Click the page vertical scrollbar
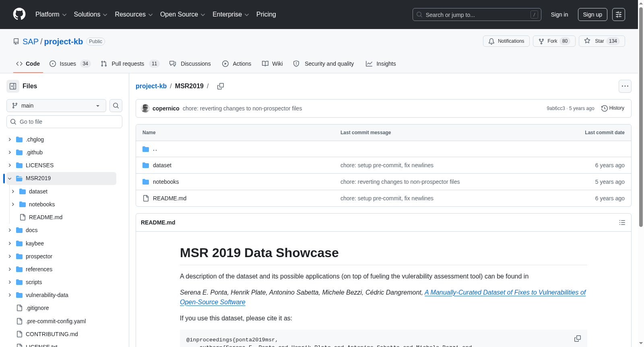The width and height of the screenshot is (644, 347). click(x=641, y=117)
